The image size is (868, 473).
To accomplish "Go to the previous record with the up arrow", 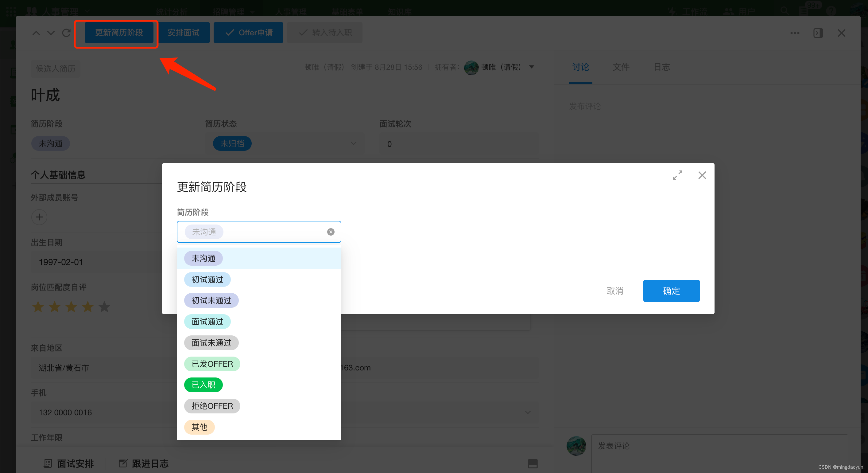I will coord(36,33).
